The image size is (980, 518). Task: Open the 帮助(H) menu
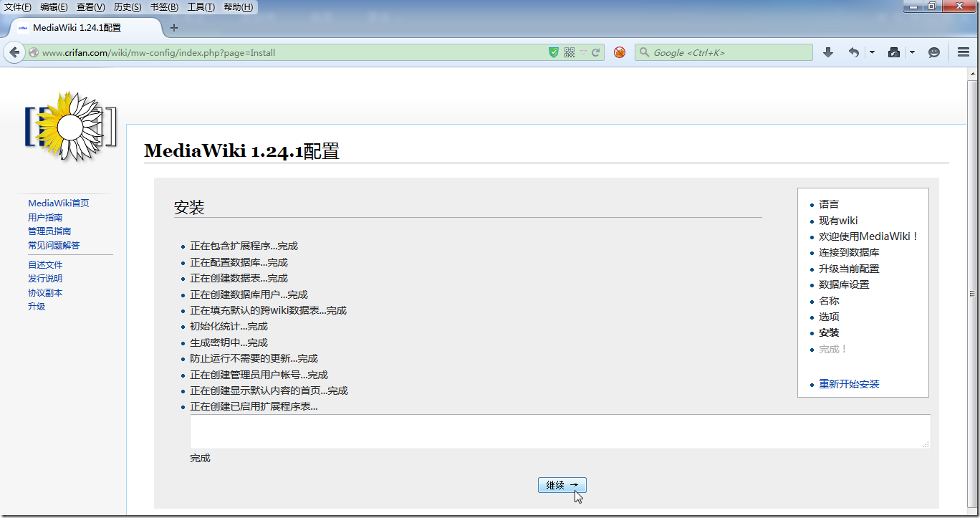(x=238, y=7)
